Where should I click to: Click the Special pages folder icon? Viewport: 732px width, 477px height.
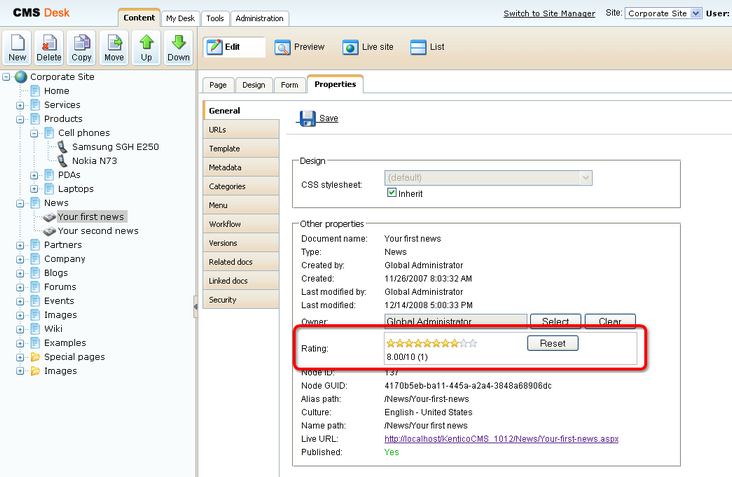point(35,357)
